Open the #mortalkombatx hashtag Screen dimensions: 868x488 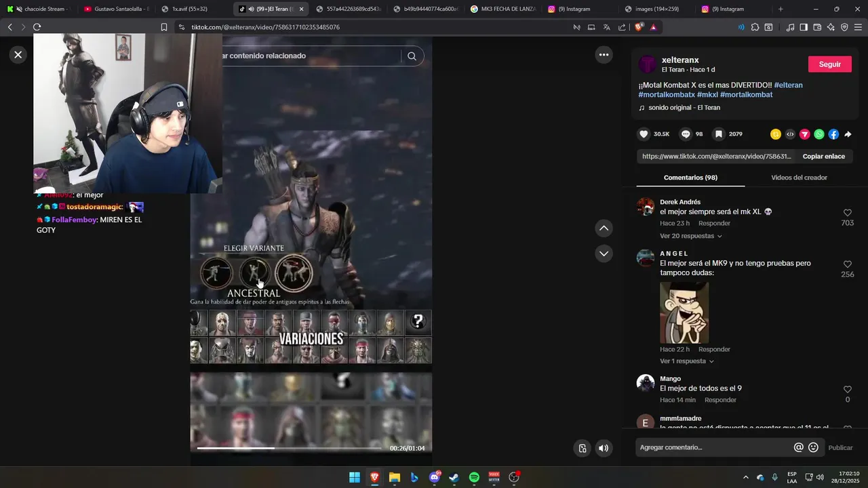[667, 95]
